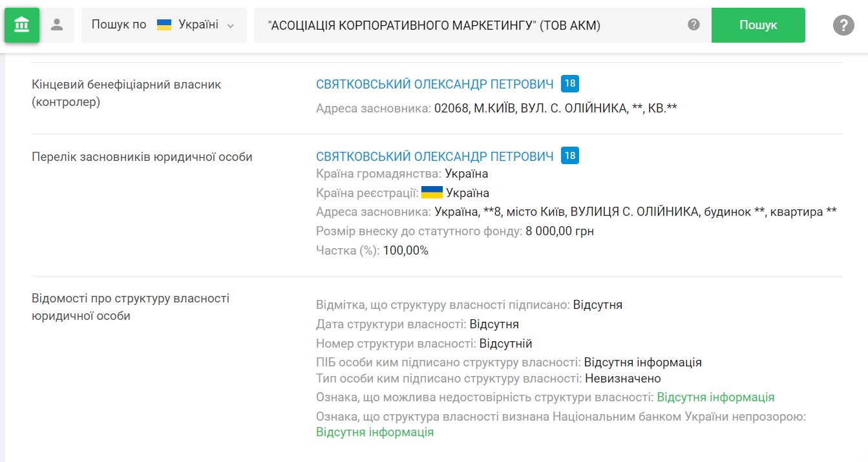Click the question mark hint inside the search field

(693, 25)
